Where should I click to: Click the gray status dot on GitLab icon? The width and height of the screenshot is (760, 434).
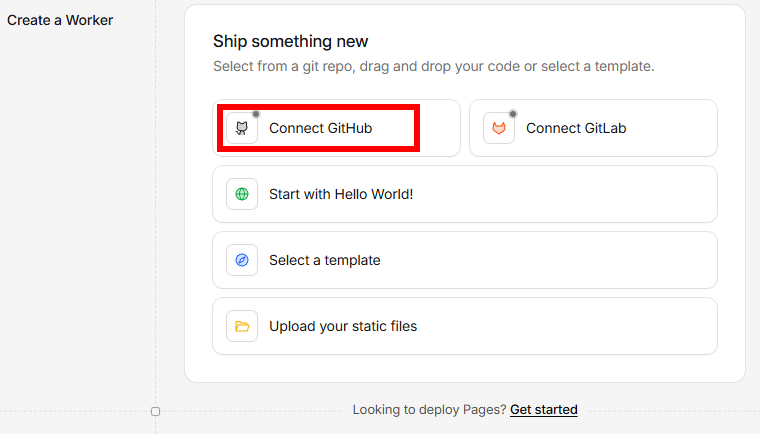[513, 114]
